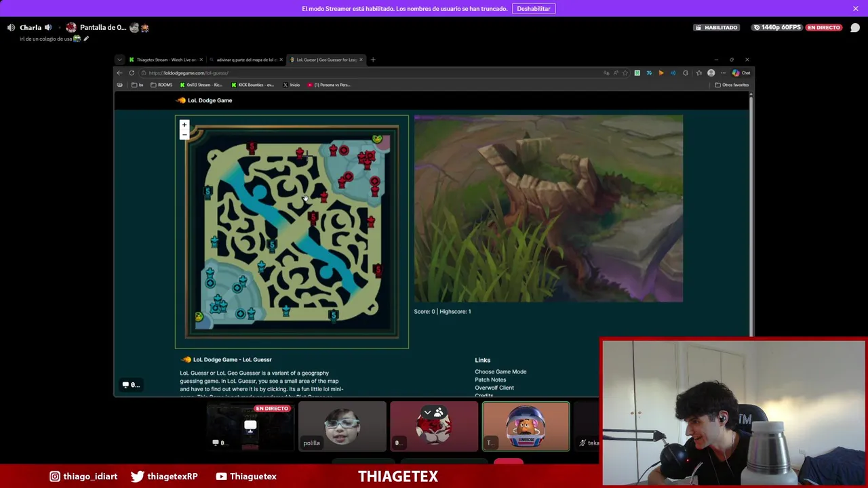The width and height of the screenshot is (868, 488).
Task: Select polilla's video tile
Action: click(x=342, y=426)
